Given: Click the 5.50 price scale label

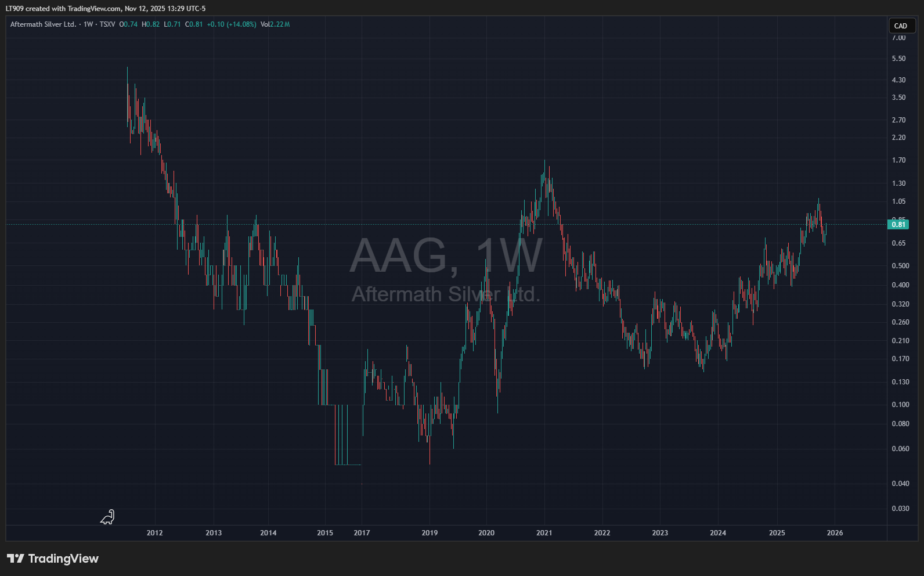Looking at the screenshot, I should (x=898, y=59).
